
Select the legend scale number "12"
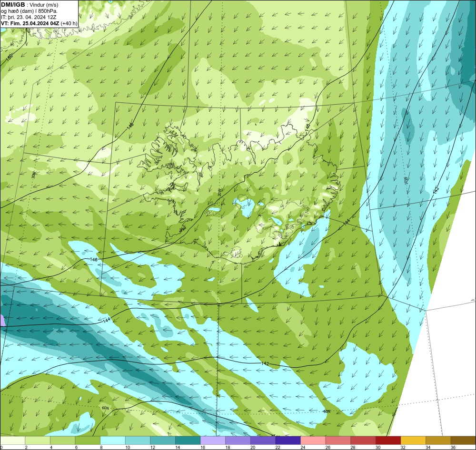(x=153, y=447)
